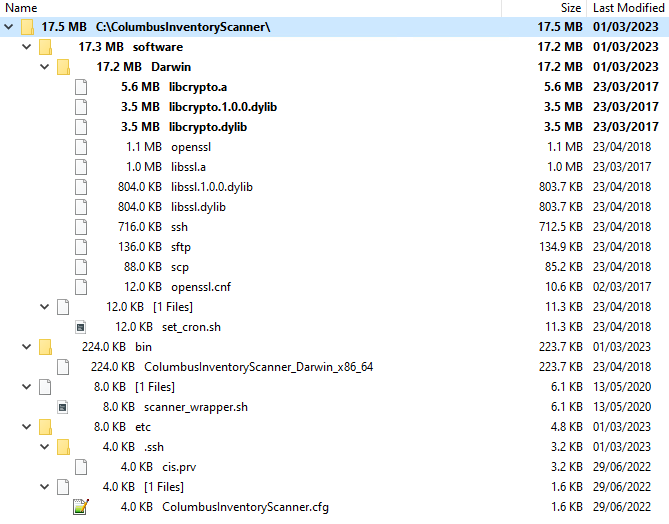Click the 712.5 KB size value of ssh
This screenshot has width=669, height=524.
click(x=561, y=227)
